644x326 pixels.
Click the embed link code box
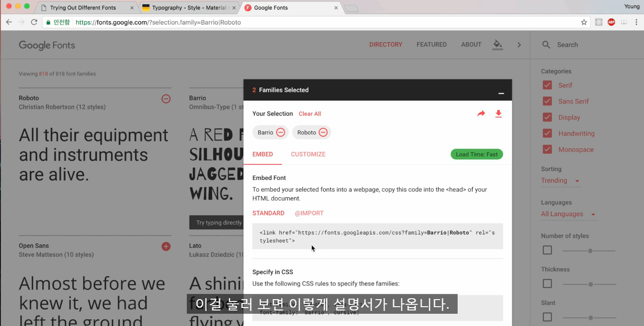click(x=377, y=236)
